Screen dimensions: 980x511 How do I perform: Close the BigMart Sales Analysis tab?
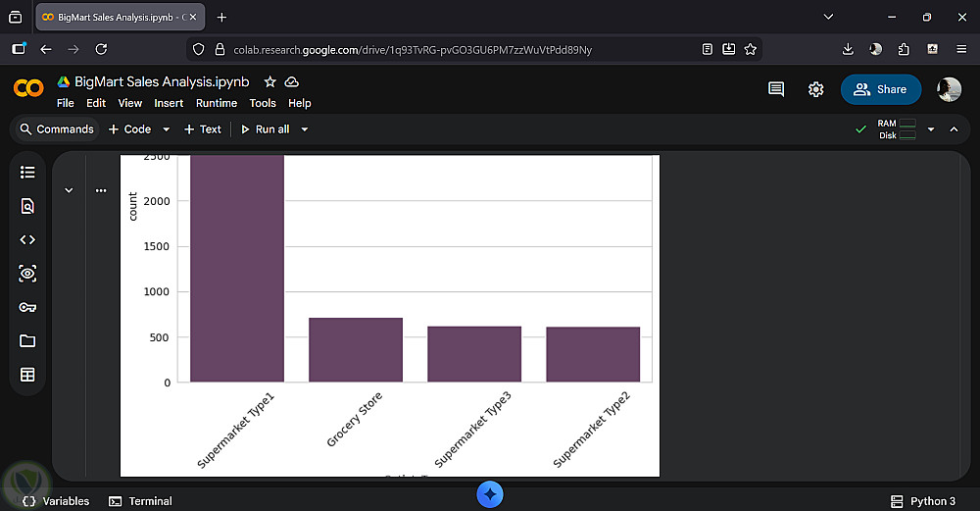(193, 17)
